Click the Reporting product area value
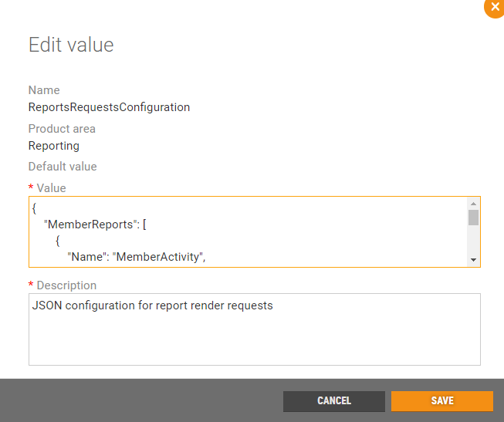 (54, 146)
